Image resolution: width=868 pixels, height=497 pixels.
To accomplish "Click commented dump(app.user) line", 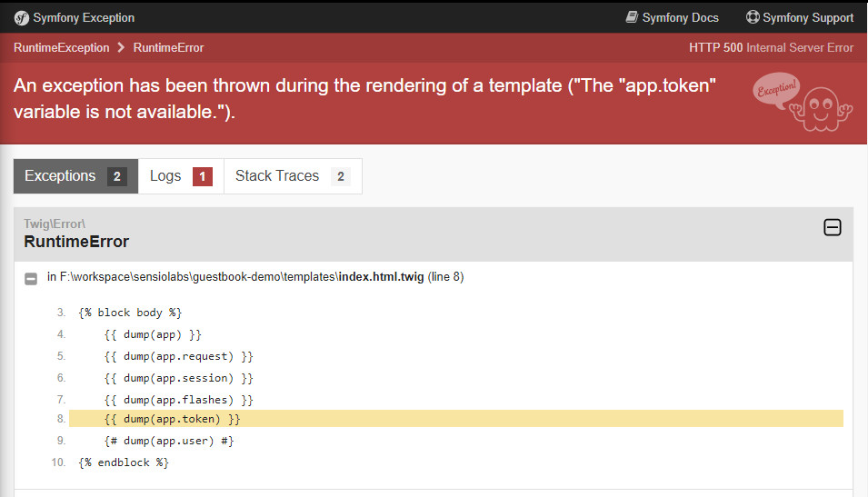I will tap(169, 441).
